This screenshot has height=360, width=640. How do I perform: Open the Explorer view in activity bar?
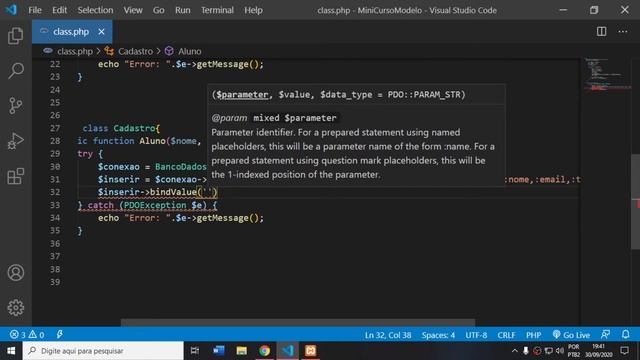pyautogui.click(x=16, y=36)
